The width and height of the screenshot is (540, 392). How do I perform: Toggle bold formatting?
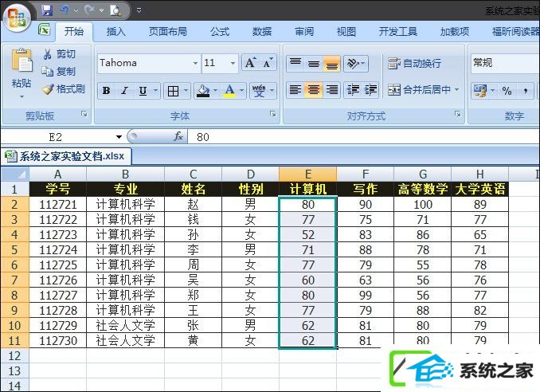[x=107, y=91]
